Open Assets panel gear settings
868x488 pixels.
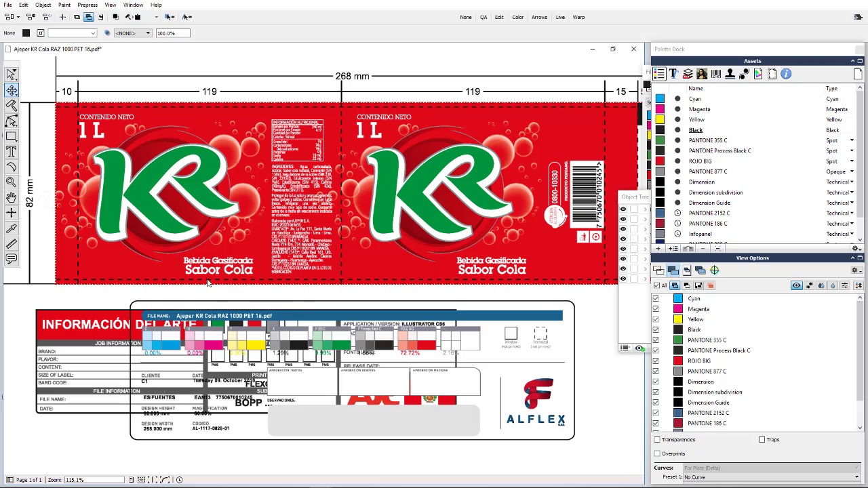[856, 249]
